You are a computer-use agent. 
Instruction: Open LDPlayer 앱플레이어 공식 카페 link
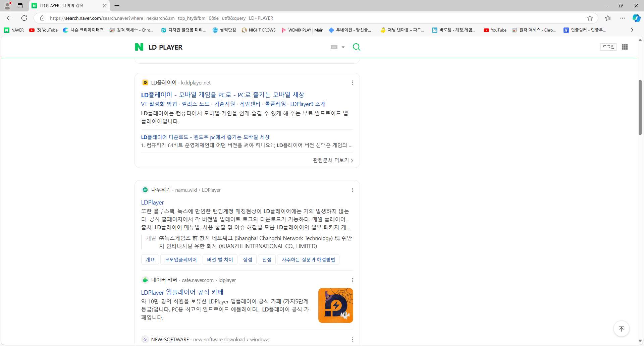[x=182, y=292]
